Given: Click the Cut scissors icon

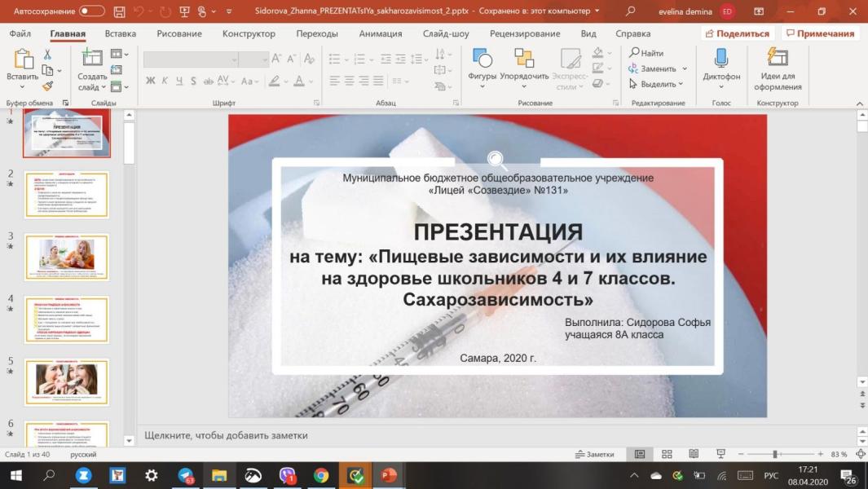Looking at the screenshot, I should (47, 55).
